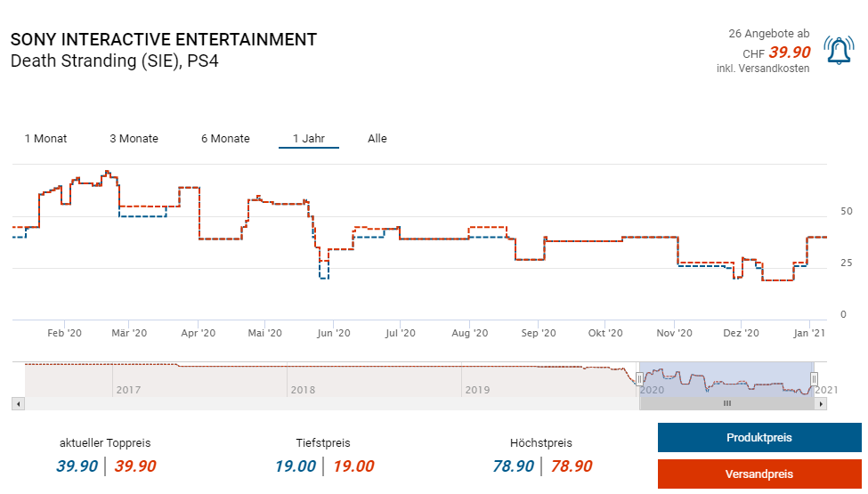Viewport: 868px width, 494px height.
Task: Show the 6 Monate range
Action: click(225, 139)
